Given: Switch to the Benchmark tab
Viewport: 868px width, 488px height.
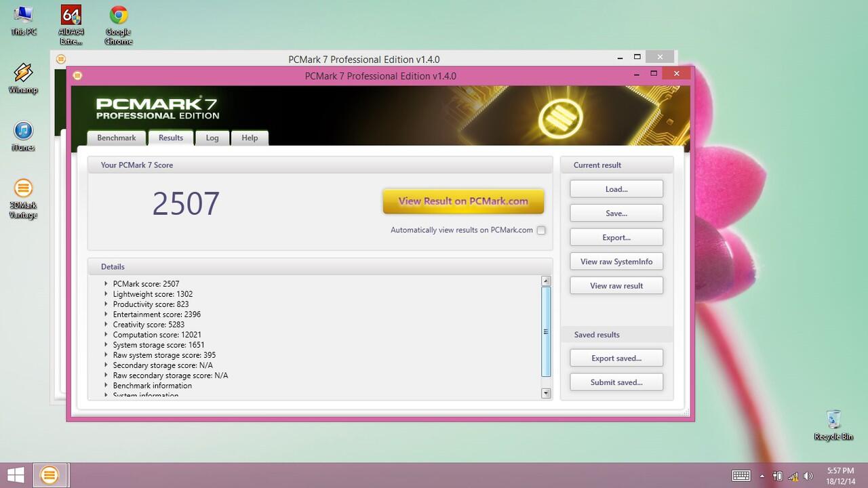Looking at the screenshot, I should click(x=117, y=138).
